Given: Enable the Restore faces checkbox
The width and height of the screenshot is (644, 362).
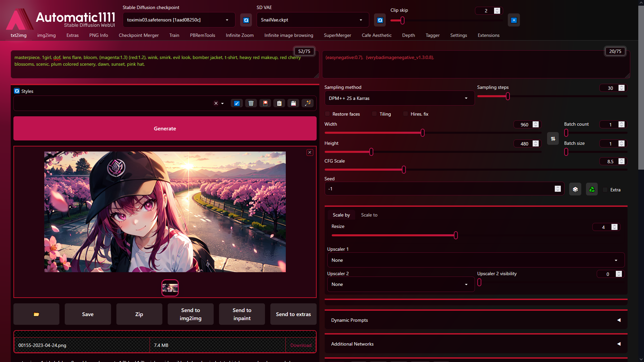Looking at the screenshot, I should pos(328,114).
